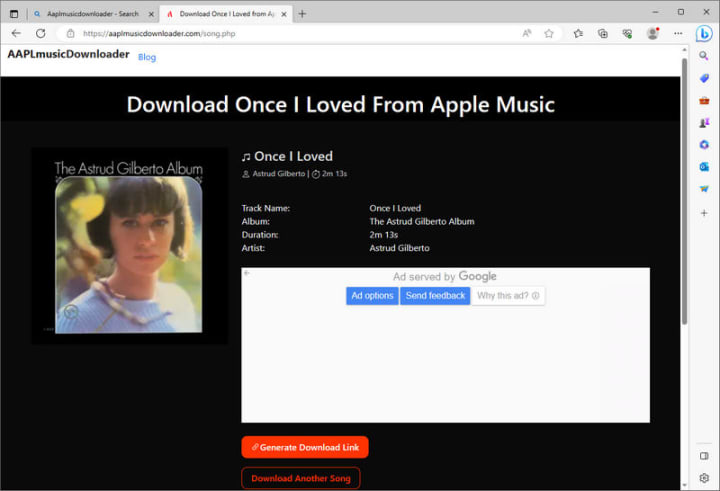Click the browser Back arrow
The height and width of the screenshot is (491, 720).
pyautogui.click(x=16, y=34)
